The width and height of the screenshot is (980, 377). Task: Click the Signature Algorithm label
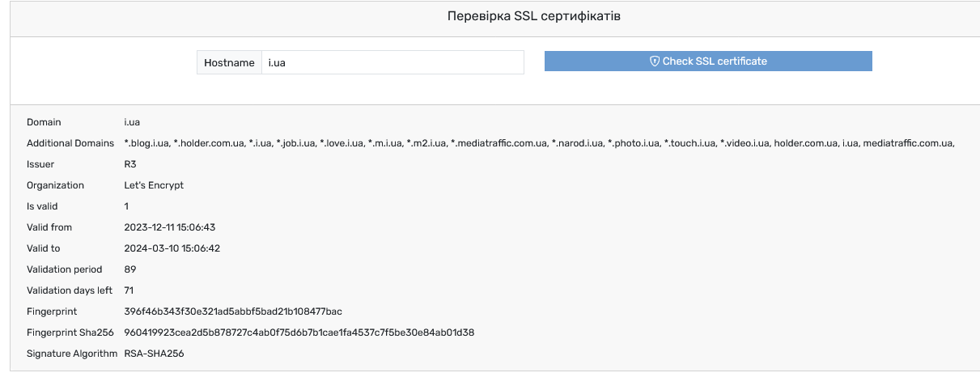(x=72, y=354)
